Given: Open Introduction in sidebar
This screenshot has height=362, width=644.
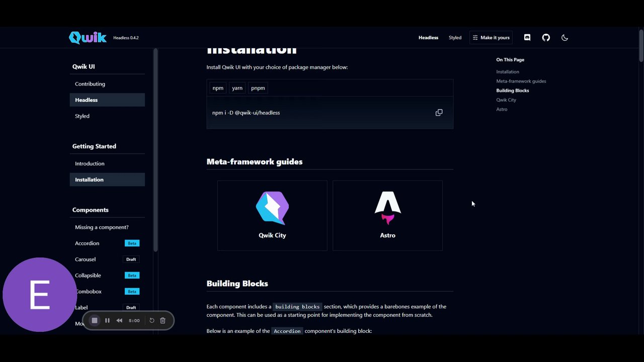Looking at the screenshot, I should (107, 163).
